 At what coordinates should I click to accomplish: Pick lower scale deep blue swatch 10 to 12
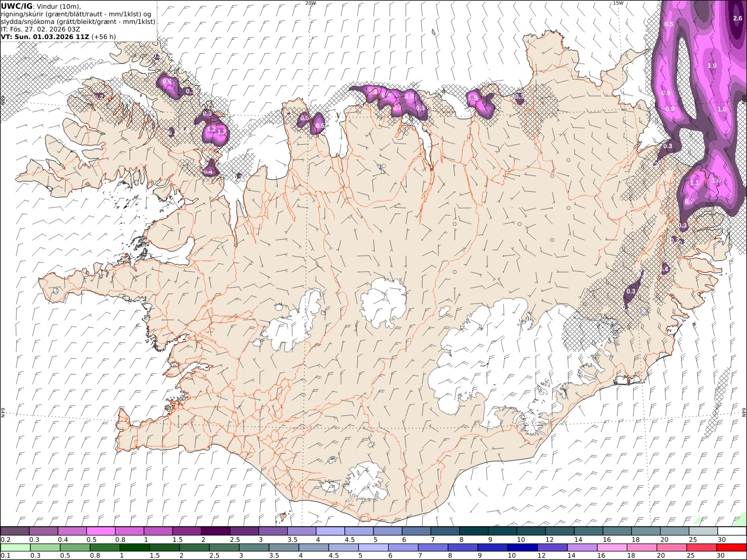click(523, 548)
